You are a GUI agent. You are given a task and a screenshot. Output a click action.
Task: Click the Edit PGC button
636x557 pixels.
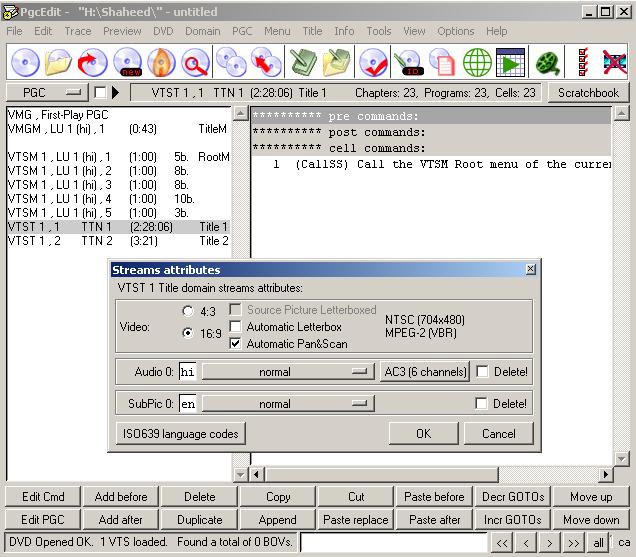(43, 520)
